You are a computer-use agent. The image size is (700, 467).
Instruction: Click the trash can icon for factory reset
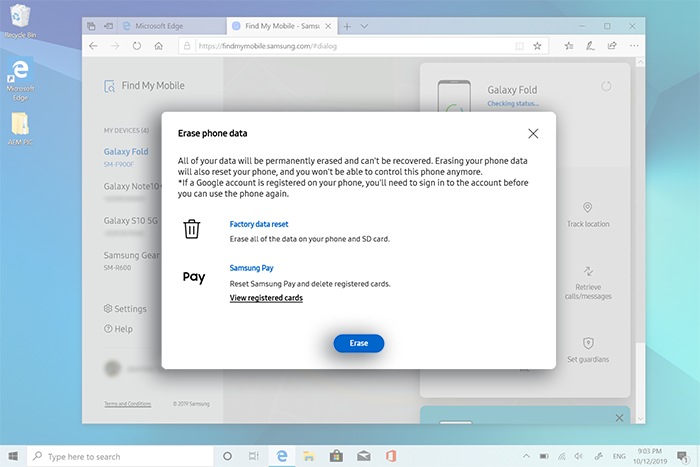click(192, 229)
